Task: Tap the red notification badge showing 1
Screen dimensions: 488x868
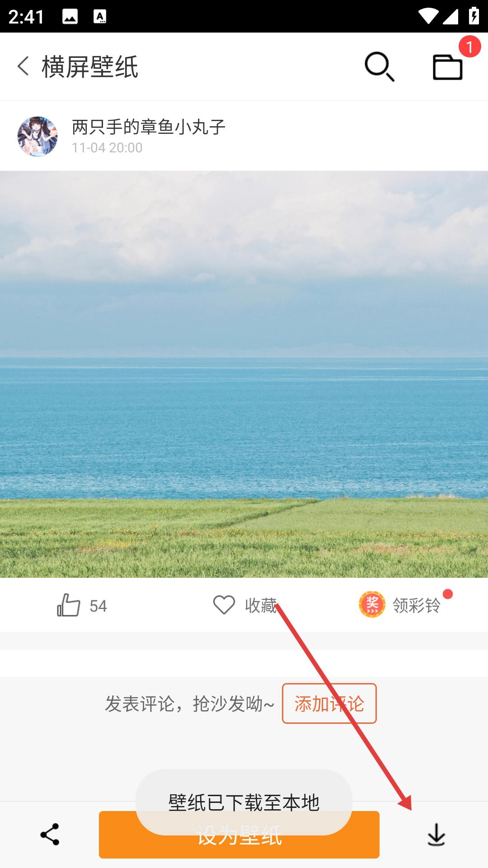Action: click(469, 47)
